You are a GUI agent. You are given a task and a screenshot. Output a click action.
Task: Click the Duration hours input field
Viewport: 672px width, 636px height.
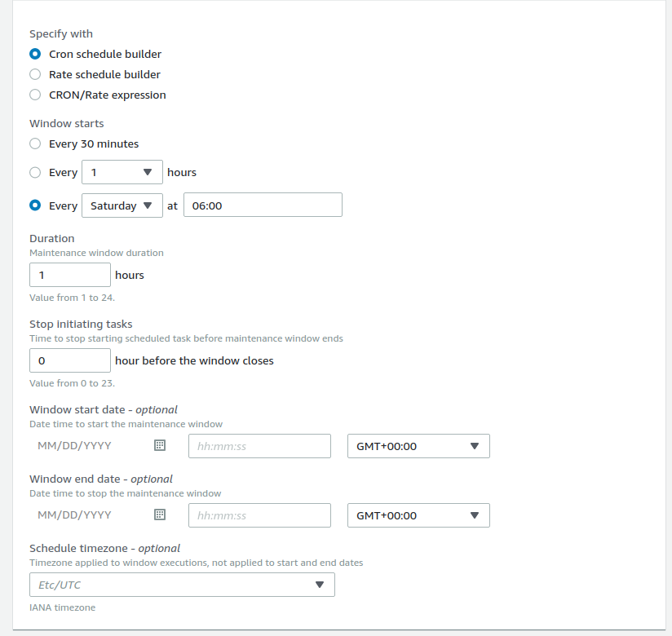coord(70,275)
